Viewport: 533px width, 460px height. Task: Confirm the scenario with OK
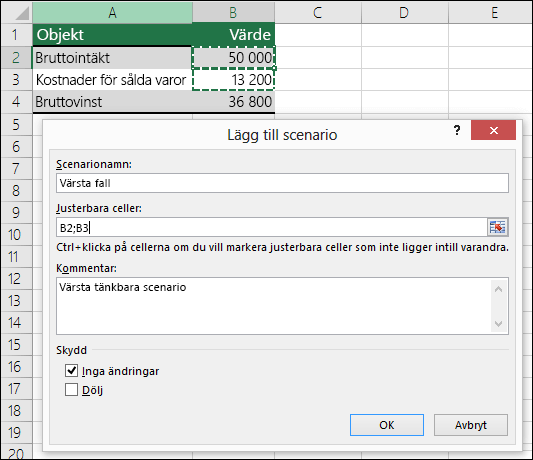387,425
